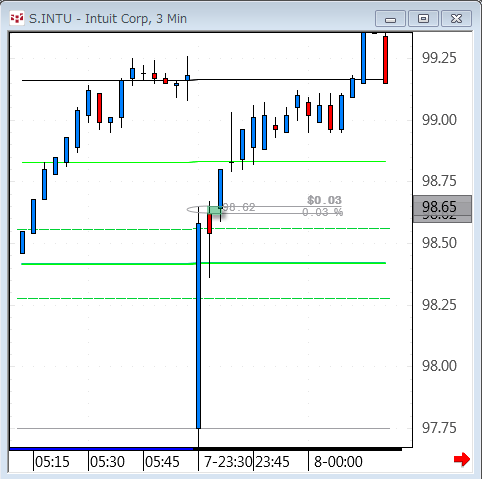Click the 8-00:00 time axis label

click(338, 462)
